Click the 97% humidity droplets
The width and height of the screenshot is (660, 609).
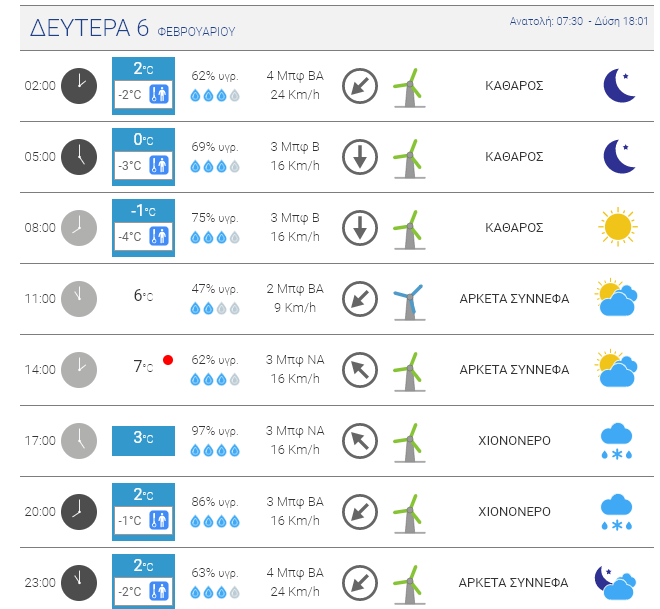pos(215,451)
